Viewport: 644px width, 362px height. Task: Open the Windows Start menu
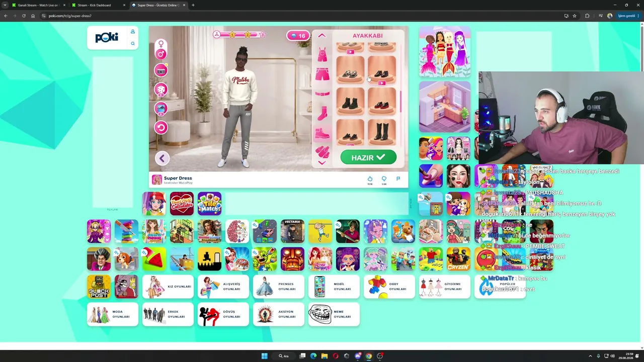click(264, 356)
